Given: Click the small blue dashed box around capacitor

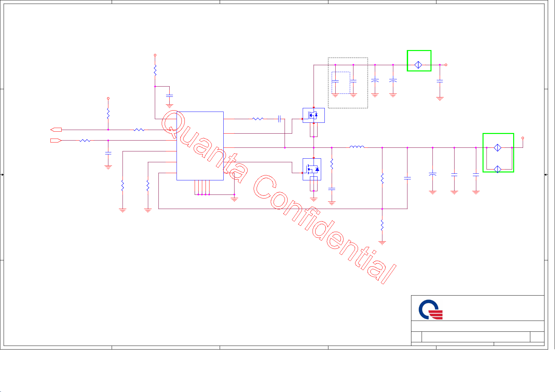Looking at the screenshot, I should pyautogui.click(x=341, y=83).
